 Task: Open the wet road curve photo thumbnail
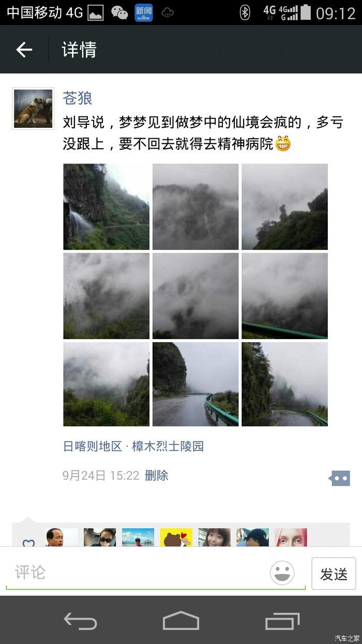[x=195, y=384]
